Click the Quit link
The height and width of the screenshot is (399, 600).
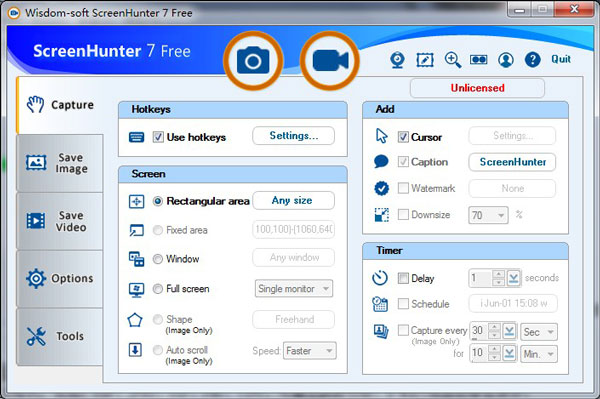[x=561, y=59]
